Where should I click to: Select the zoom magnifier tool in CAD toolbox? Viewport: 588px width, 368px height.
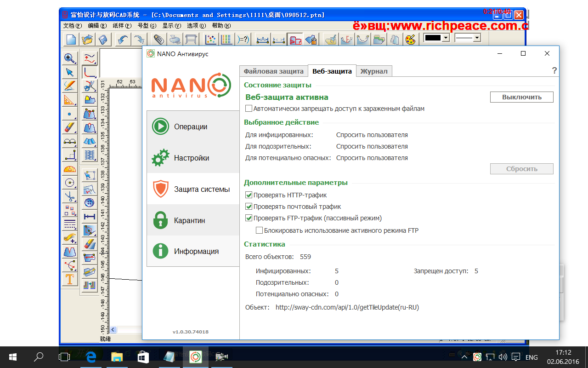[x=70, y=58]
